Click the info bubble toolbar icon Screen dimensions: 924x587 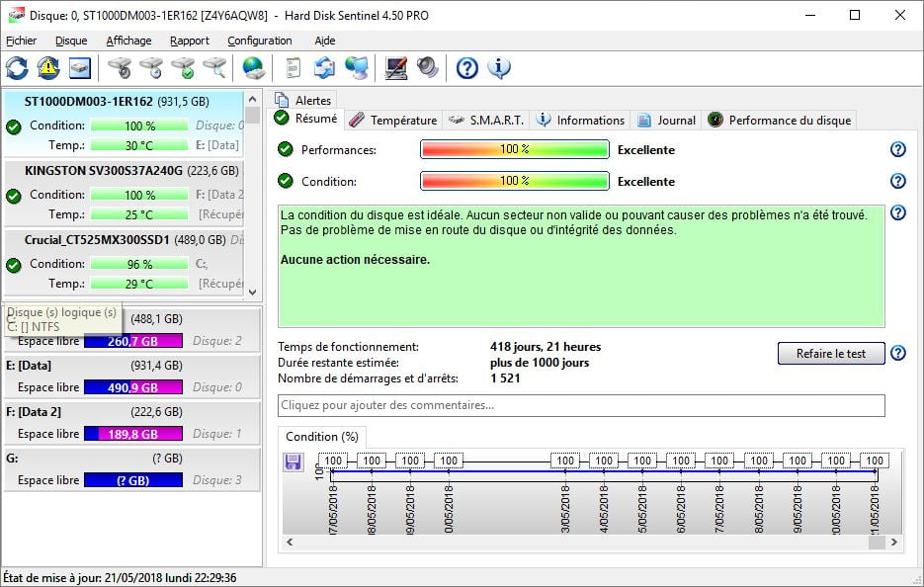(498, 68)
